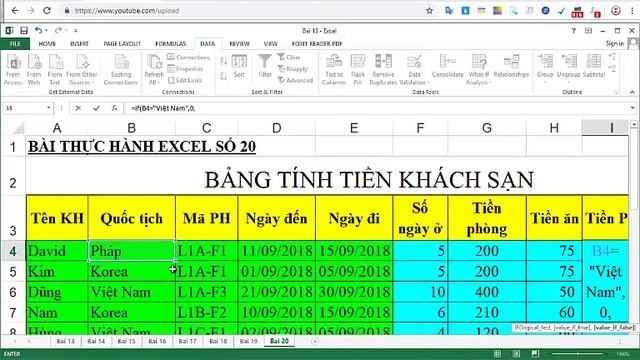Toggle the Filter funnel
Screen dimensions: 640x360
[265, 66]
